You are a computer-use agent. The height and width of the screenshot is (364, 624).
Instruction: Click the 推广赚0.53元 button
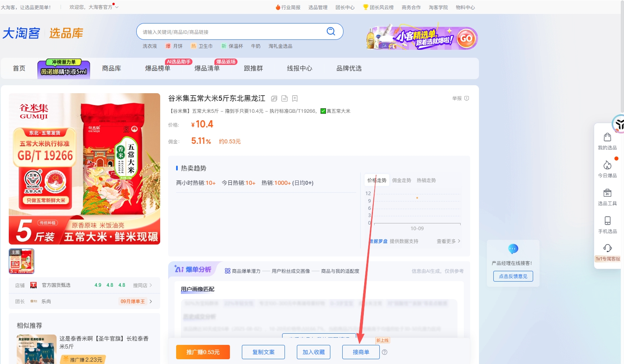coord(203,352)
